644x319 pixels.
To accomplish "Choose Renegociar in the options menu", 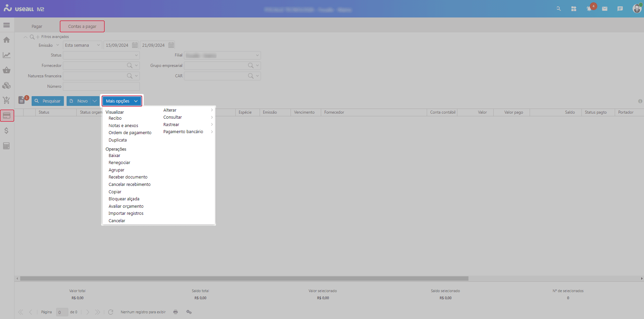I will pos(119,163).
